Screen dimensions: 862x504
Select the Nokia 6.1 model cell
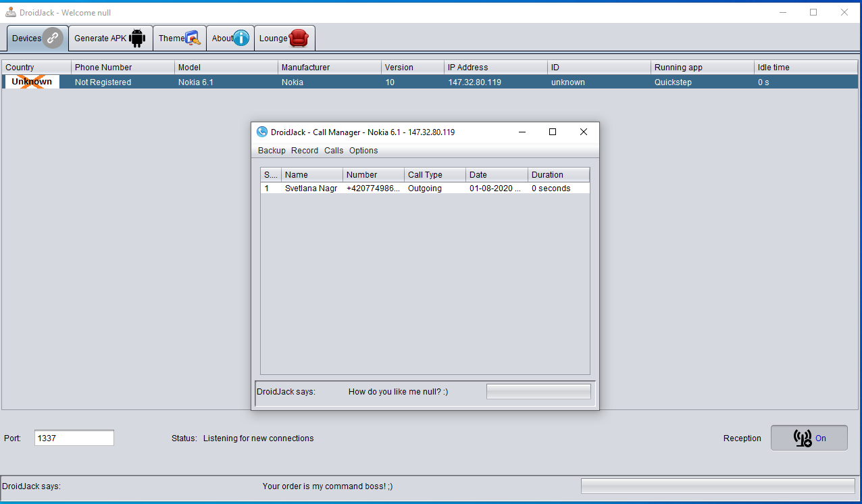226,82
